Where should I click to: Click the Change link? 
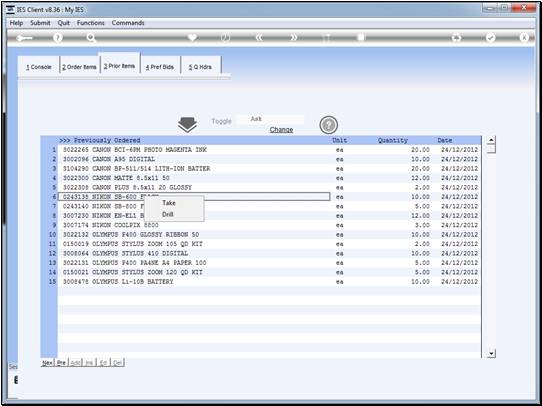(281, 130)
